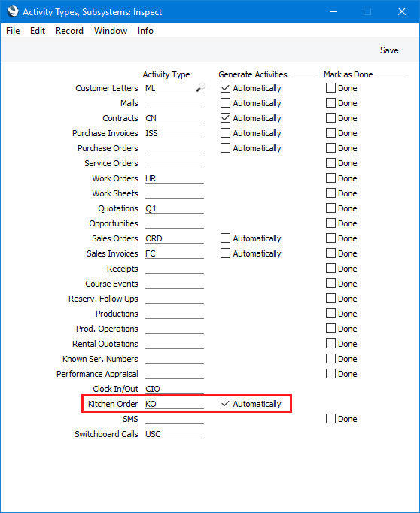Toggle Automatically for Sales Orders
Viewport: 420px width, 513px height.
point(225,238)
